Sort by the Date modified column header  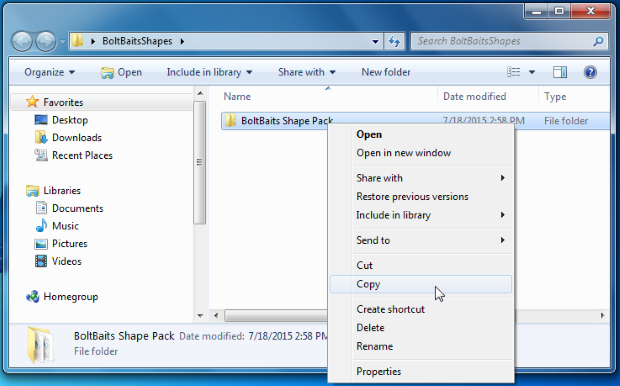tap(474, 96)
